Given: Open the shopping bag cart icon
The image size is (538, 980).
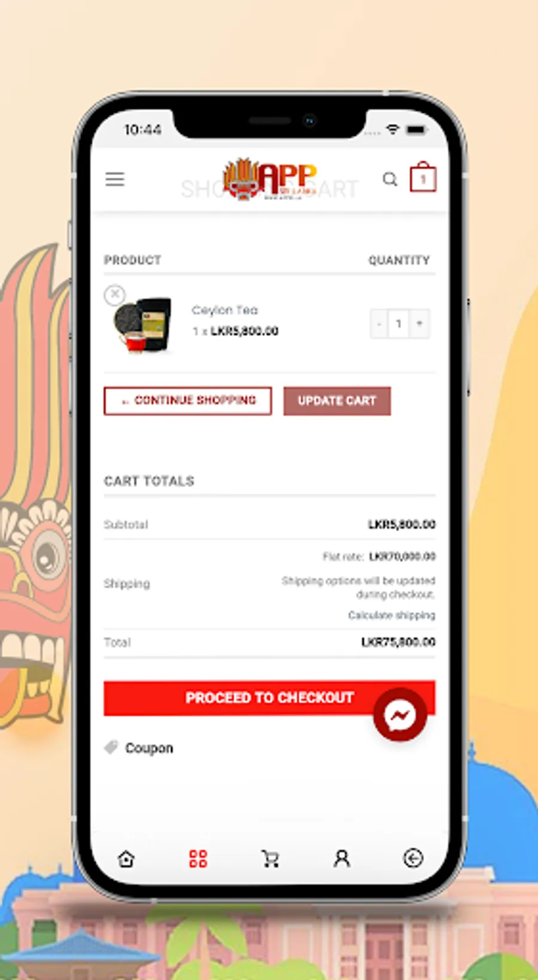Looking at the screenshot, I should [x=423, y=177].
